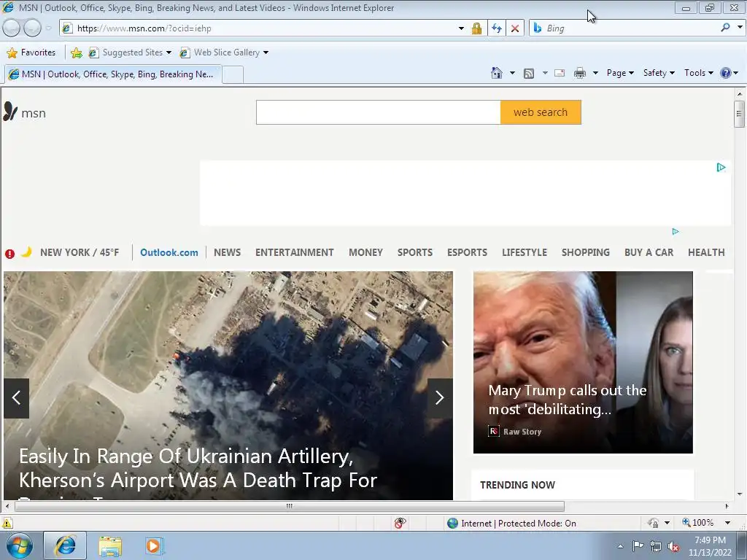Viewport: 747px width, 560px height.
Task: Open Home button dropdown arrow
Action: tap(512, 73)
